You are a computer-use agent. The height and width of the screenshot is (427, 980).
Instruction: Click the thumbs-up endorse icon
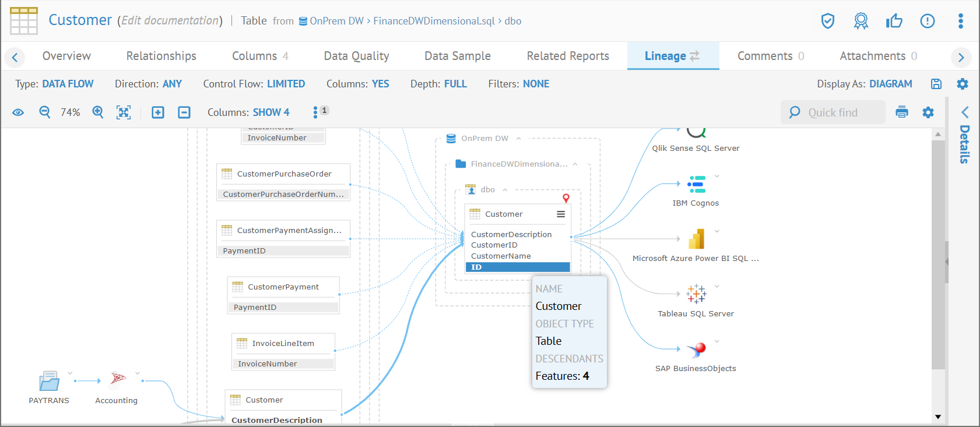point(894,22)
